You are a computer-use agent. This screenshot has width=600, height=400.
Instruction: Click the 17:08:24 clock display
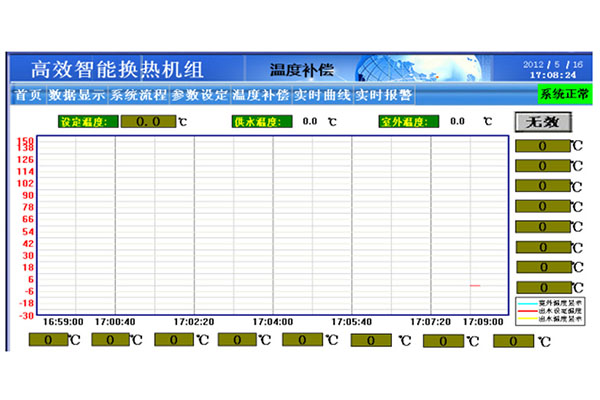click(x=553, y=75)
